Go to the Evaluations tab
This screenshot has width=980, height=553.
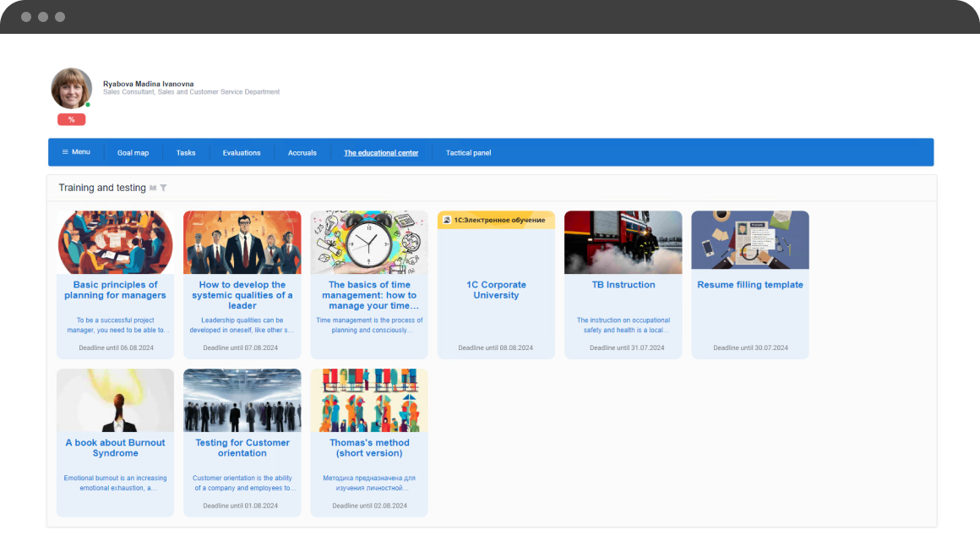pos(242,153)
